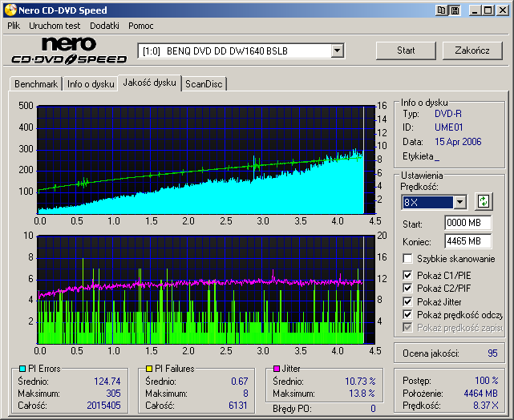Toggle Pokaż prędkość odczytu checkbox
Screen dimensions: 514x420
(x=407, y=315)
